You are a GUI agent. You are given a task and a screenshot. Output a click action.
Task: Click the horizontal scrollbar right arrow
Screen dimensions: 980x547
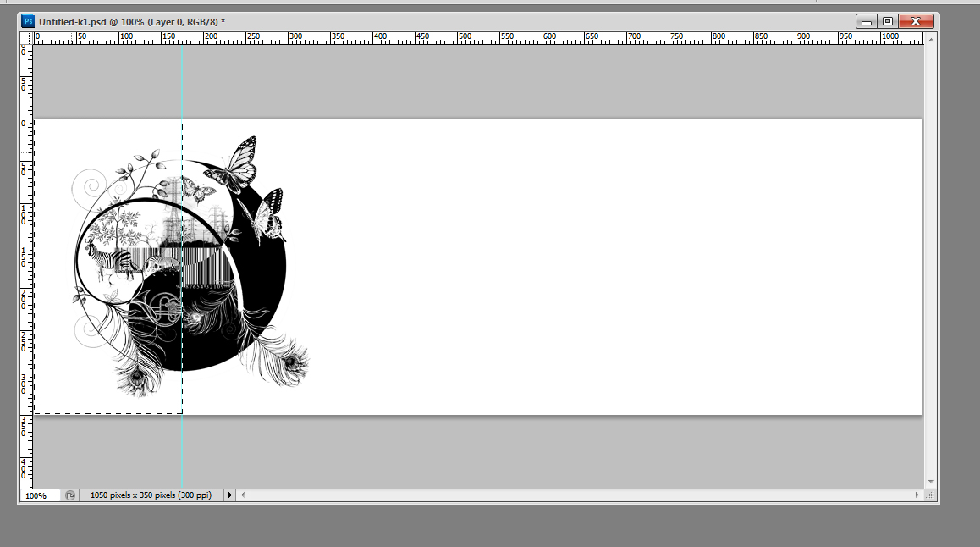(917, 495)
